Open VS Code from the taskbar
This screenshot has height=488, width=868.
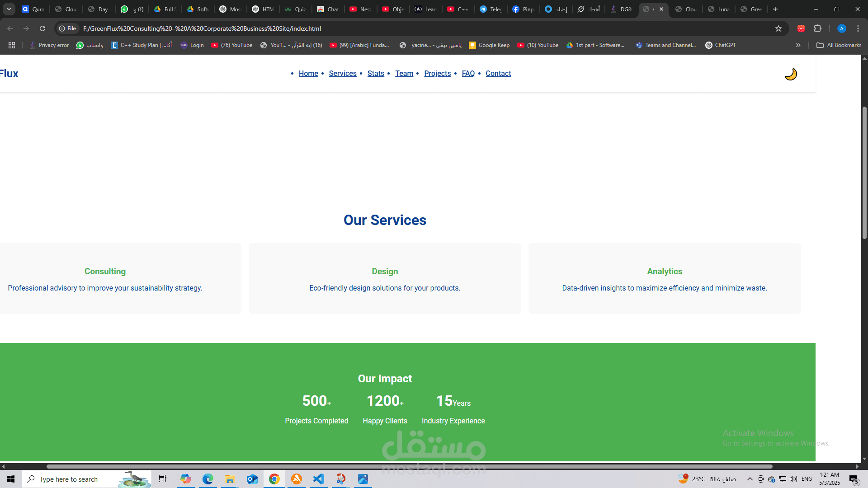pyautogui.click(x=319, y=479)
